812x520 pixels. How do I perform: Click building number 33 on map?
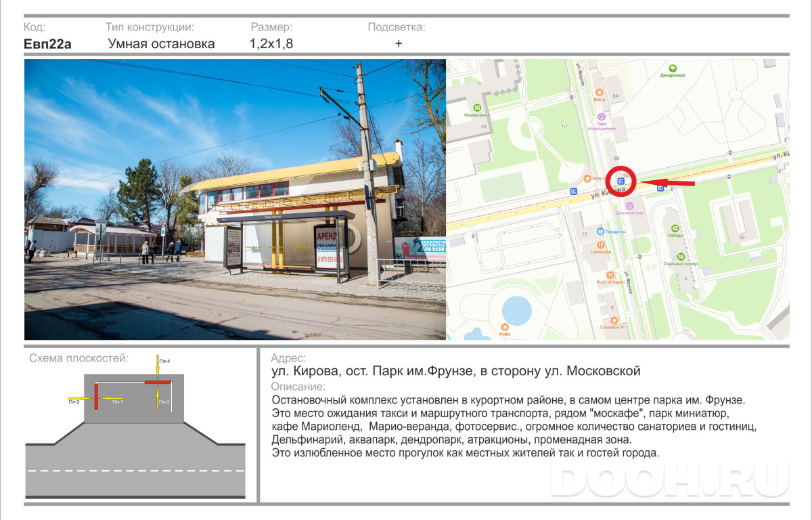click(x=742, y=237)
